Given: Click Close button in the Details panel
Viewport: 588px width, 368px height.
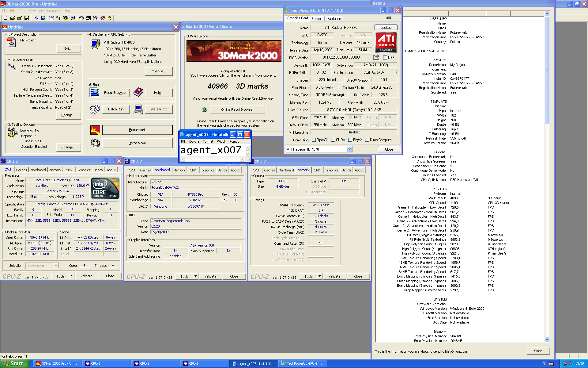Looking at the screenshot, I should click(538, 351).
